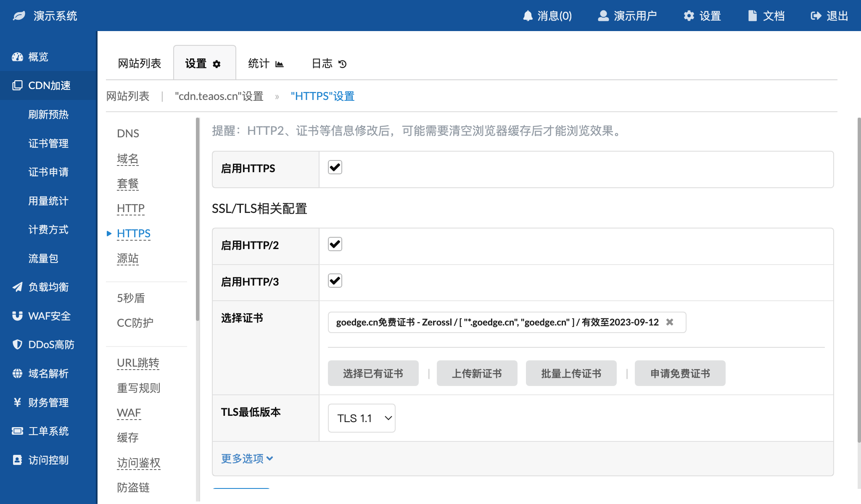Viewport: 861px width, 504px height.
Task: Open the cache settings menu item
Action: (x=128, y=438)
